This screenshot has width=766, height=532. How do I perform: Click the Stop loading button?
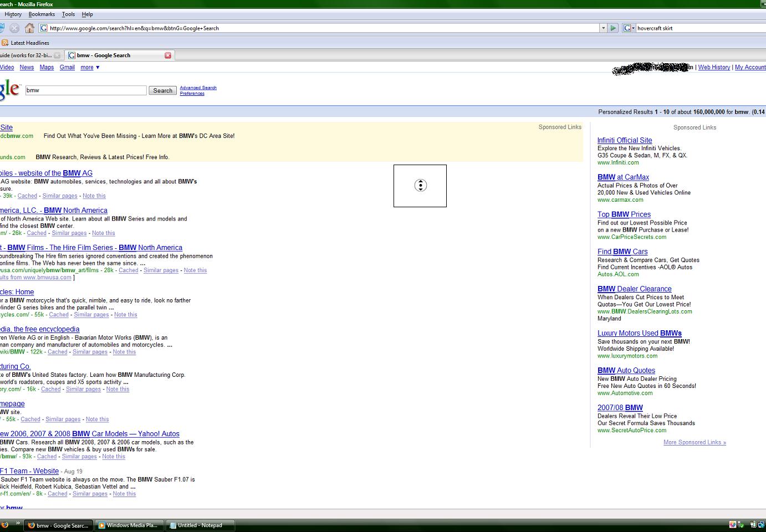click(14, 28)
